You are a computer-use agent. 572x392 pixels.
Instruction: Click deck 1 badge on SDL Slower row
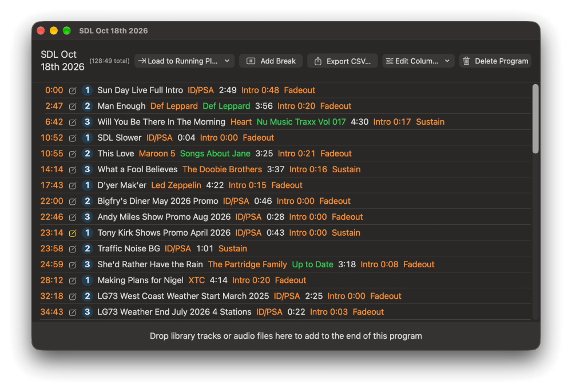pyautogui.click(x=87, y=137)
